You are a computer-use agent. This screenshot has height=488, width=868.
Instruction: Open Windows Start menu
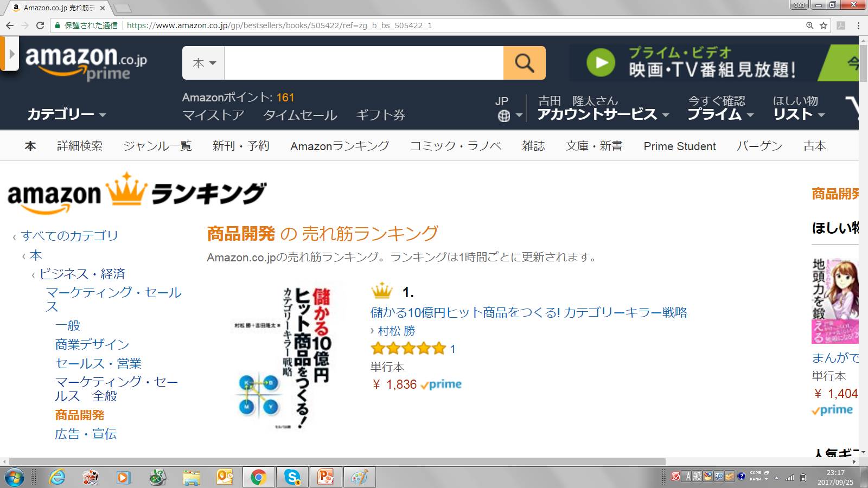(x=14, y=478)
